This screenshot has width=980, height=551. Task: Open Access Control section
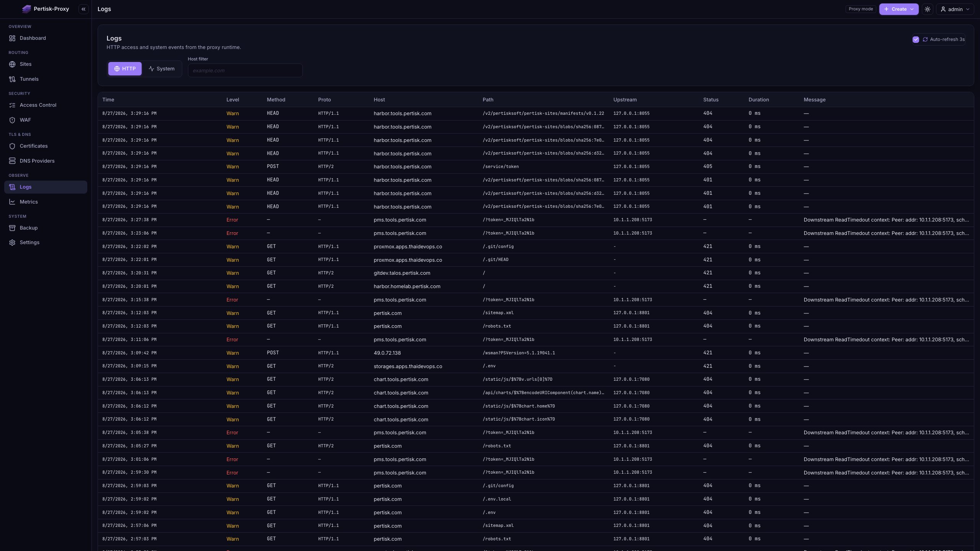tap(46, 105)
